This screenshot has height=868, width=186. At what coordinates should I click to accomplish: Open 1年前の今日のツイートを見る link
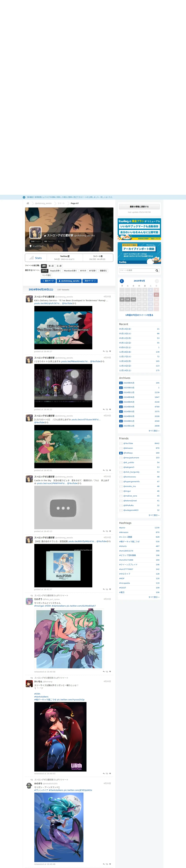pyautogui.click(x=139, y=315)
